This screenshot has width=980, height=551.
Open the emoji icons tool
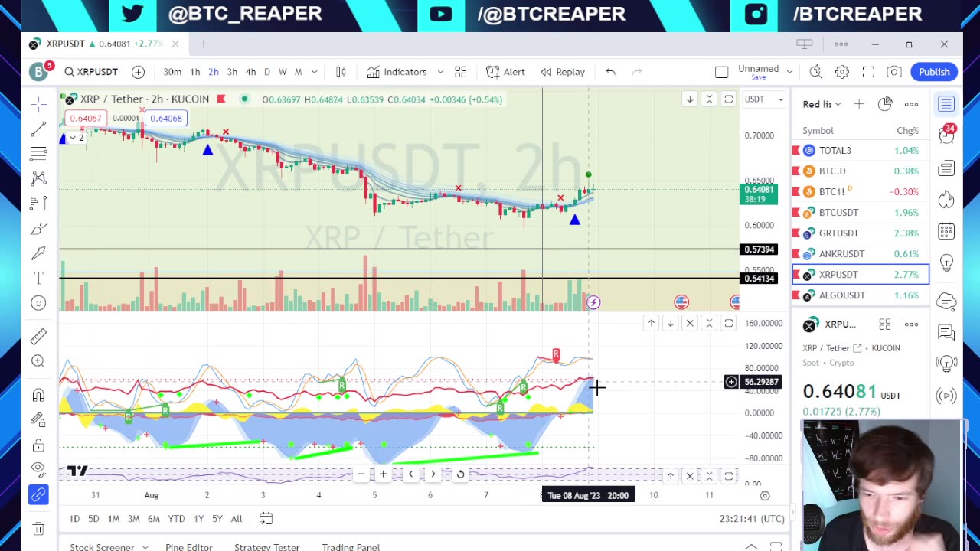38,303
